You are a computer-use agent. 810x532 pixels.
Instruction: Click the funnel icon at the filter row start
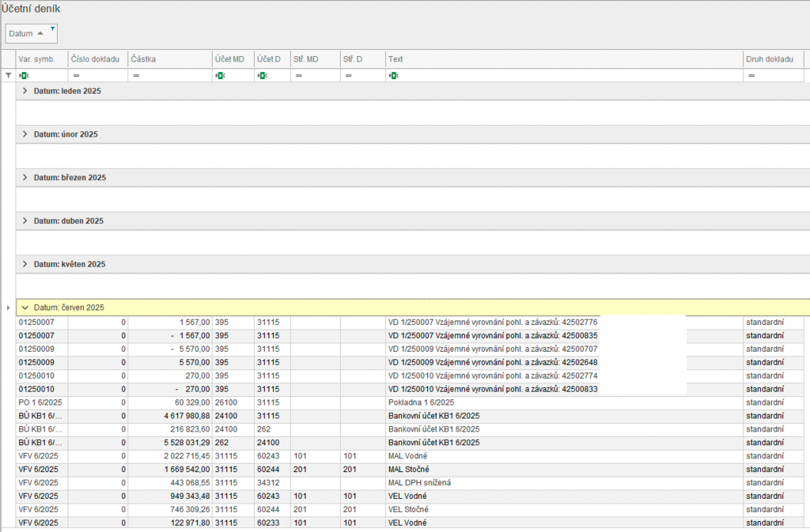pyautogui.click(x=8, y=75)
